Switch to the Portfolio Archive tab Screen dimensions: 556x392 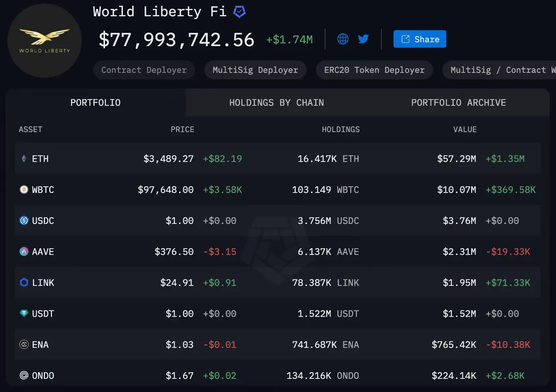click(x=458, y=103)
